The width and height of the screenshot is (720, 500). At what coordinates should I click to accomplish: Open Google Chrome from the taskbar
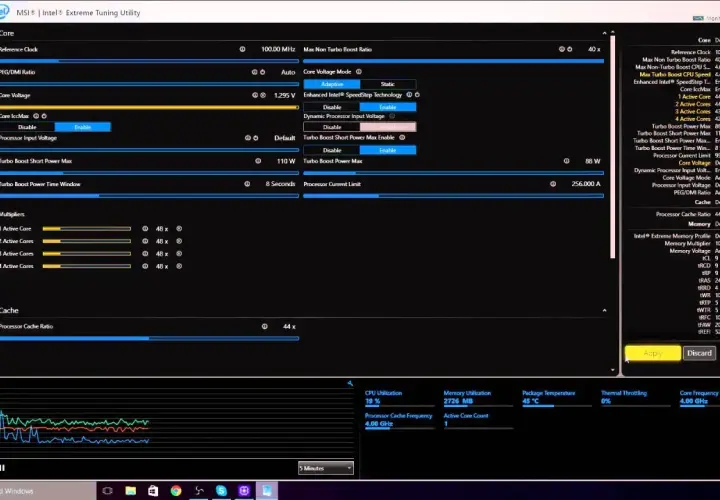(x=176, y=491)
